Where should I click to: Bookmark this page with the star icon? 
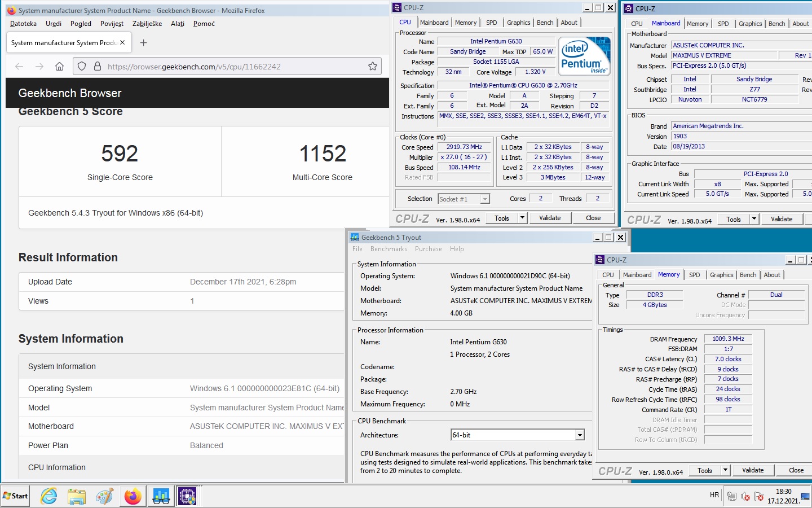pos(372,67)
